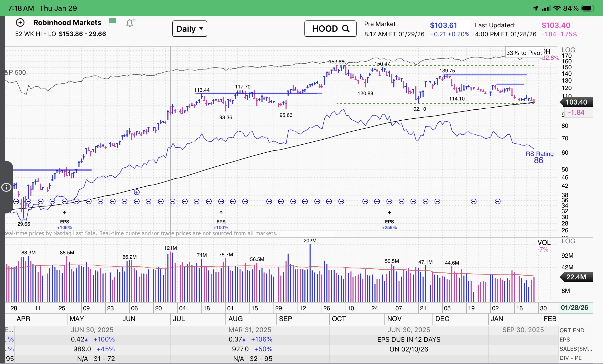The width and height of the screenshot is (603, 364).
Task: Tap the pre-market price $103.61
Action: [x=443, y=25]
